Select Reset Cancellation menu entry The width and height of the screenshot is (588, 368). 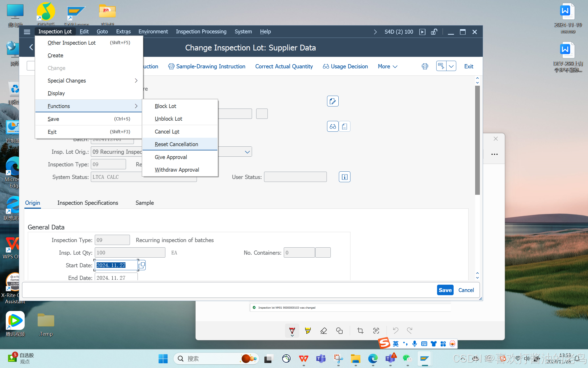176,144
